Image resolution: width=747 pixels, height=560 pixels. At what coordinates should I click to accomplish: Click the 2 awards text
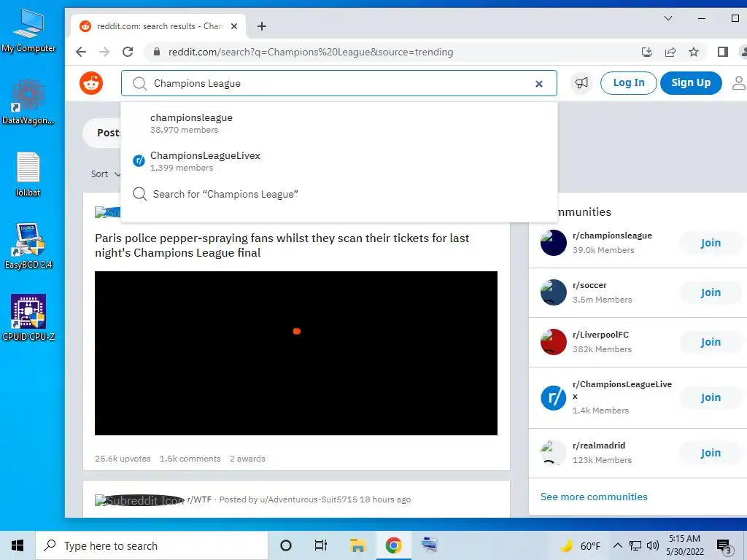(247, 459)
